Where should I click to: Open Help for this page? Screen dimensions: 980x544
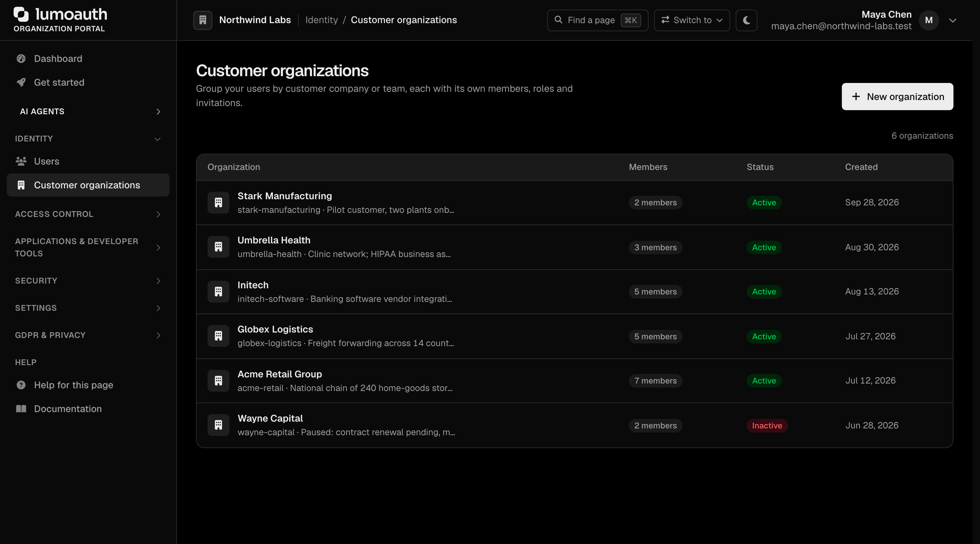coord(88,385)
